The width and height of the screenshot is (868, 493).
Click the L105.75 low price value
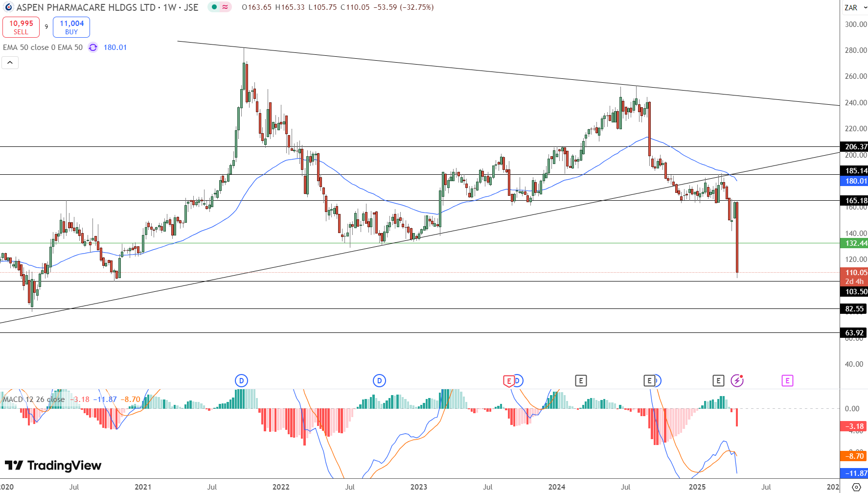322,7
